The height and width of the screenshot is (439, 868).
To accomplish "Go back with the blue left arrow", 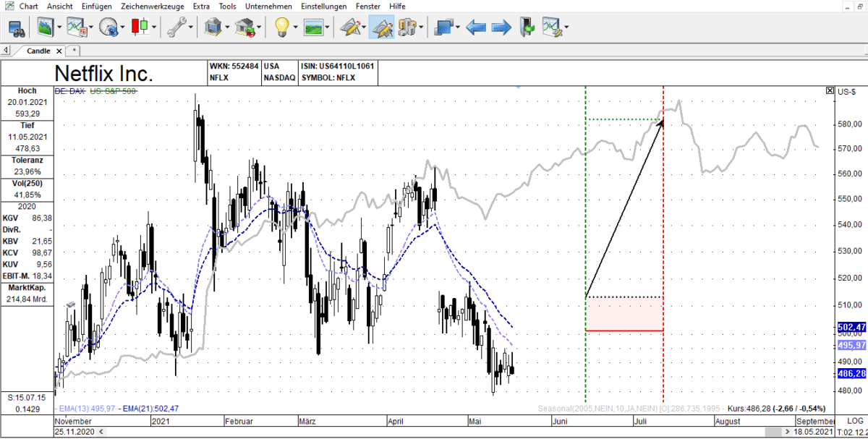I will coord(475,28).
